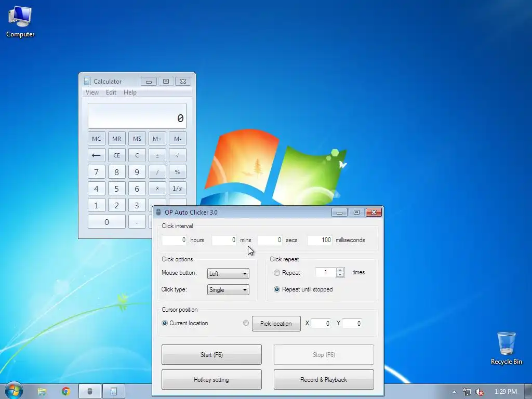
Task: Open the Click type dropdown
Action: pyautogui.click(x=228, y=290)
